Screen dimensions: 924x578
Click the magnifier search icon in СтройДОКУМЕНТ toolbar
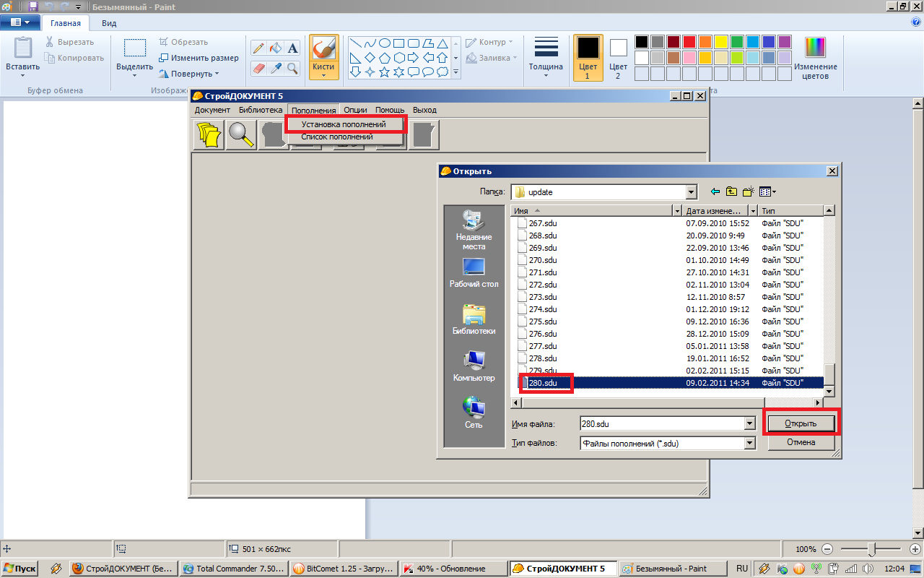tap(242, 135)
